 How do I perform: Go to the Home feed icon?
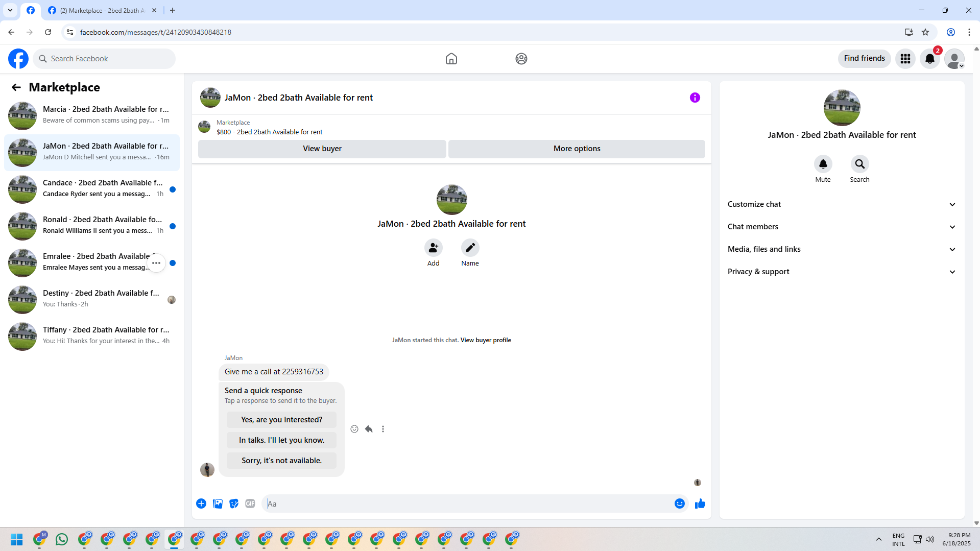451,59
